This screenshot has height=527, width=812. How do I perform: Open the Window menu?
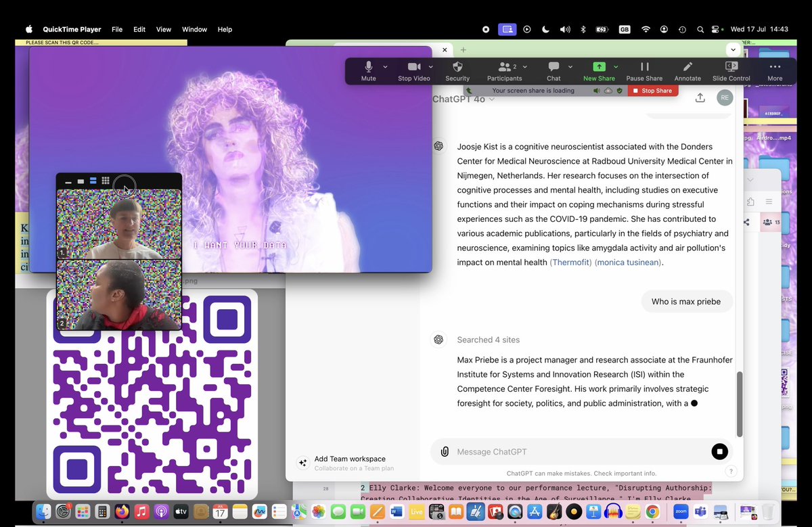coord(194,29)
